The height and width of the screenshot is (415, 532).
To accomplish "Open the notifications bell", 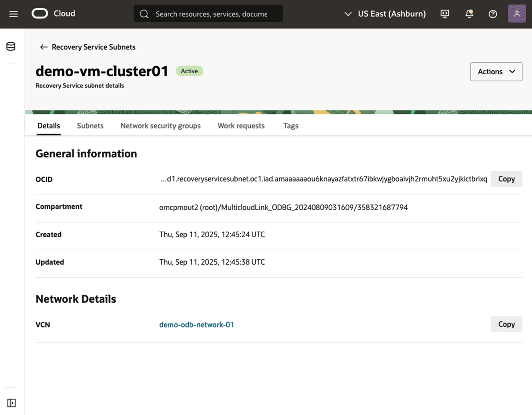I will (469, 13).
